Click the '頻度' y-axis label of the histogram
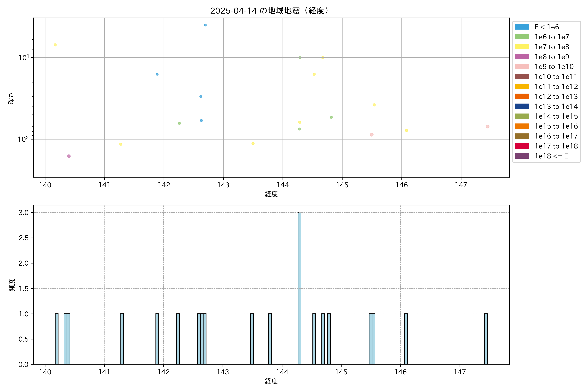This screenshot has width=588, height=392. tap(12, 285)
